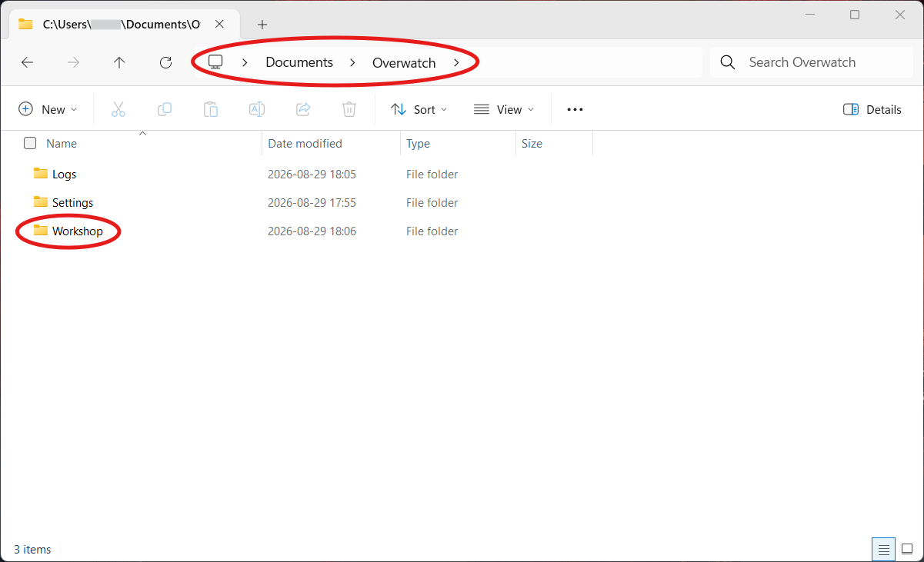Viewport: 924px width, 562px height.
Task: Click the Settings date 2026-08-29 17:55
Action: [x=312, y=203]
